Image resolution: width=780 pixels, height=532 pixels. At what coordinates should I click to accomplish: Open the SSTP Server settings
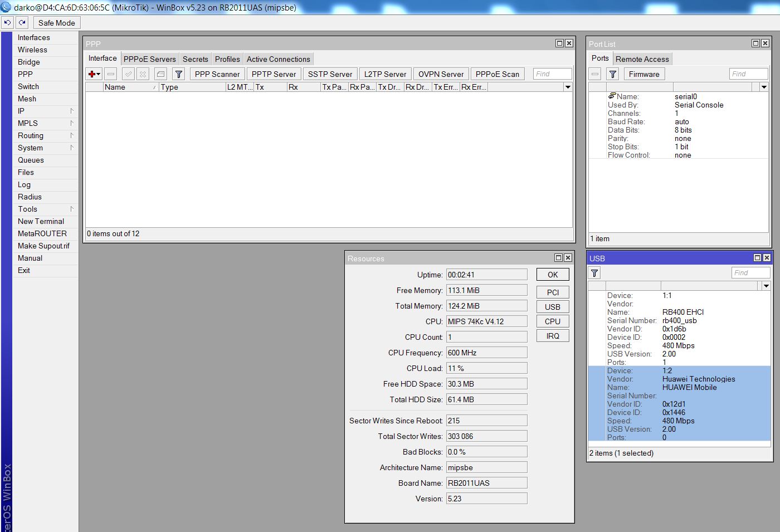pos(330,74)
